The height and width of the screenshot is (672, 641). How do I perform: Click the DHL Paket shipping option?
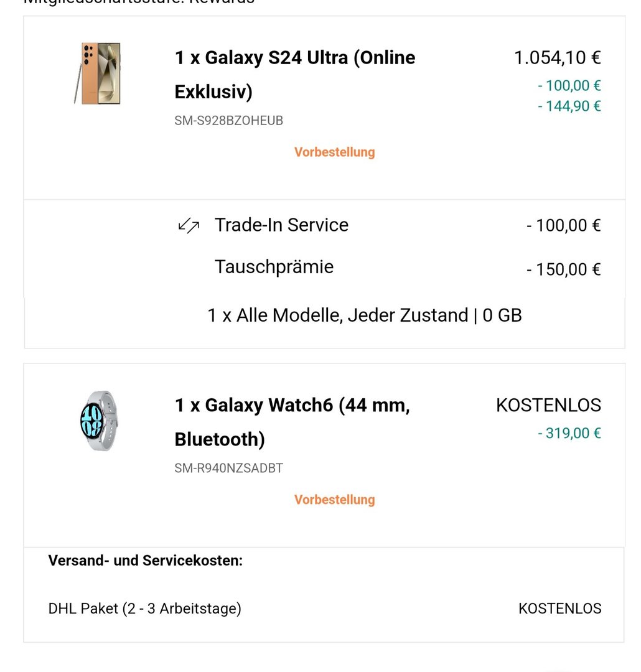[144, 608]
